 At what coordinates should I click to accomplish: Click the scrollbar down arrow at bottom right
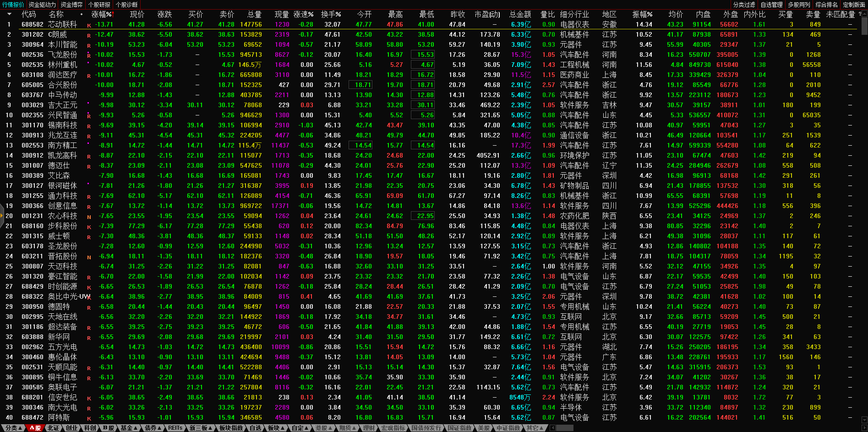[864, 420]
